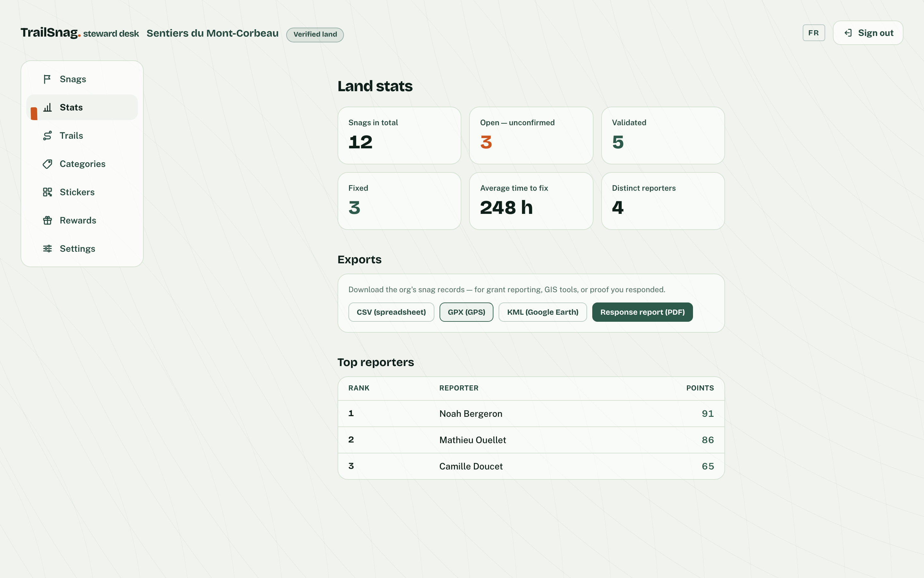Click the 65 points value
Viewport: 924px width, 578px height.
point(707,466)
